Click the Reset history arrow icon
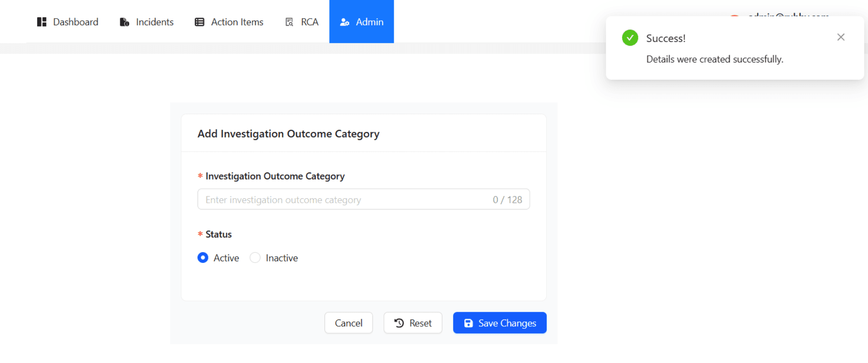 click(399, 323)
